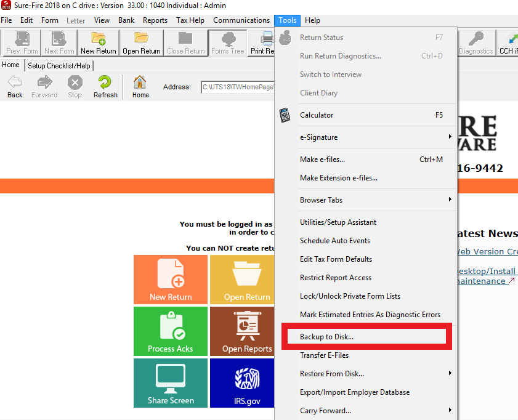Screen dimensions: 518x420
Task: Open the Tax Help menu
Action: coord(190,20)
